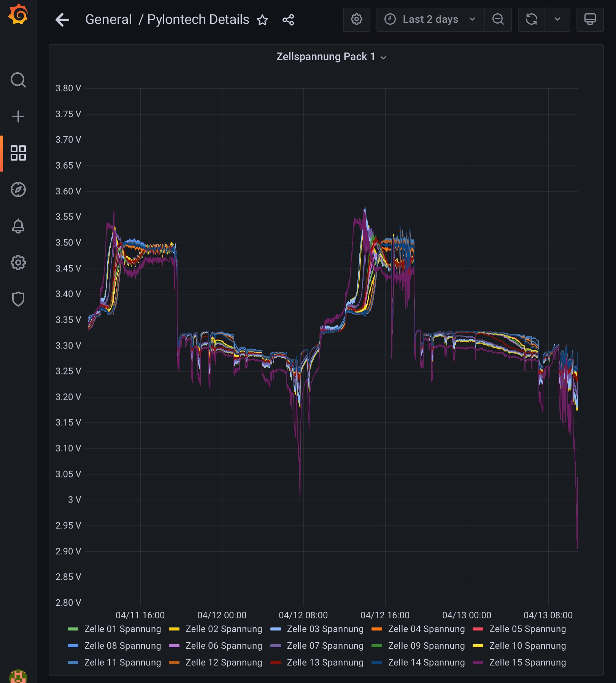Open the Dashboards grid icon
Viewport: 616px width, 683px height.
[18, 153]
